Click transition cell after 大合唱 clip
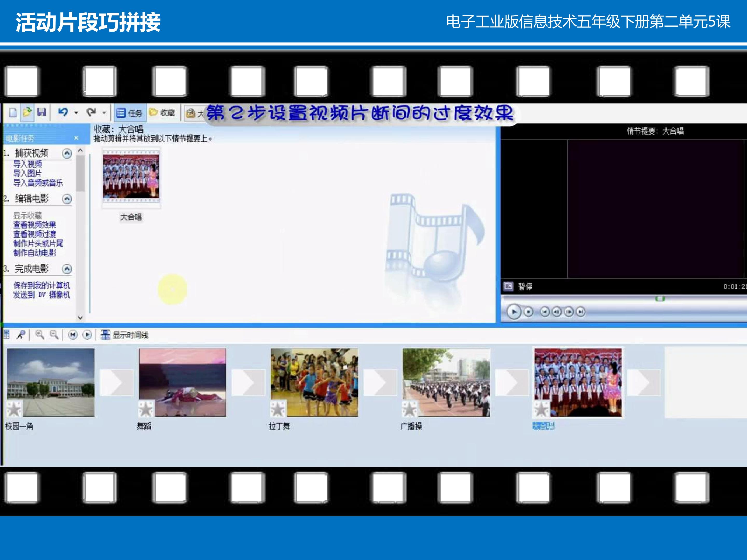This screenshot has height=560, width=747. click(x=644, y=382)
